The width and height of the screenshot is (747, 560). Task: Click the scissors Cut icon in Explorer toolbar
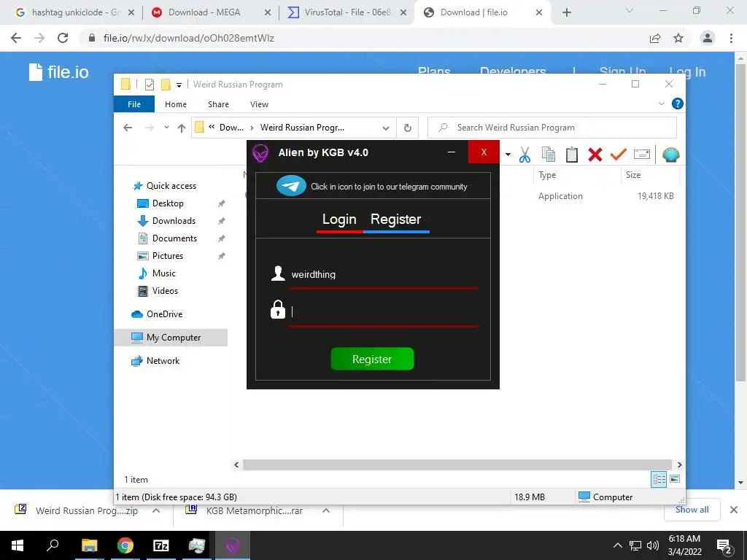point(525,155)
